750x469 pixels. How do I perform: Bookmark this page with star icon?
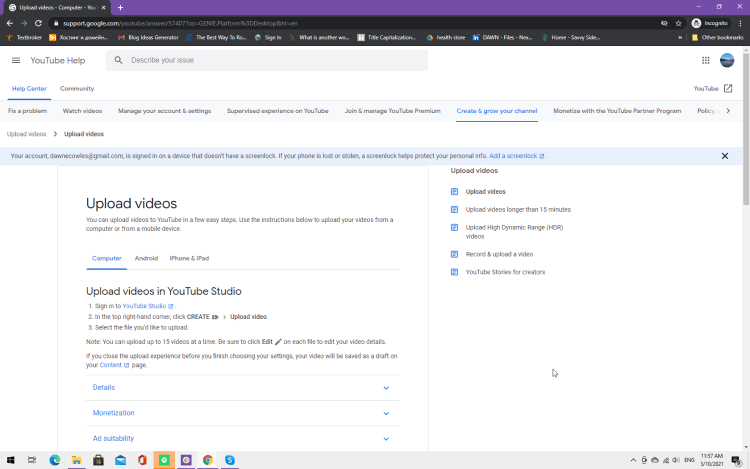click(678, 23)
